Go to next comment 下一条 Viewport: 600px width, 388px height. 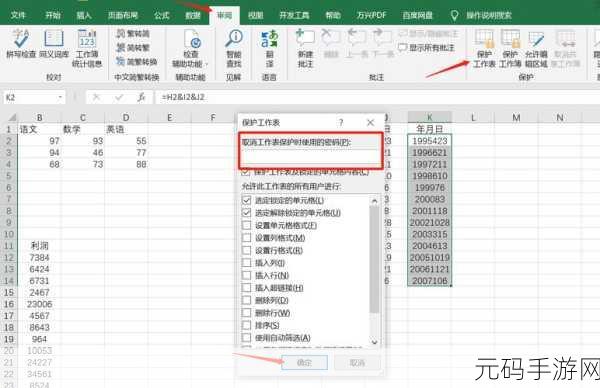click(383, 44)
